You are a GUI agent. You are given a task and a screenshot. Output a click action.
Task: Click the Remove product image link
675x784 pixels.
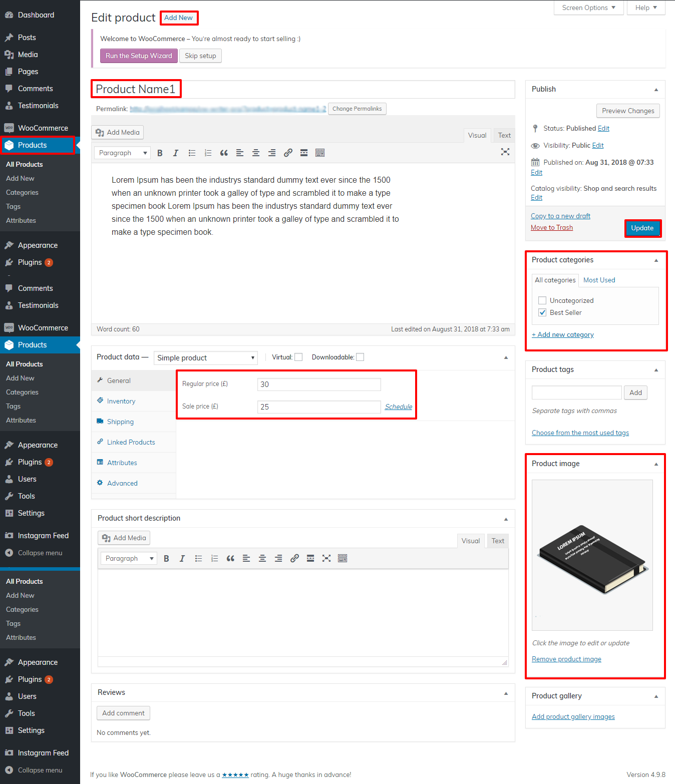(566, 659)
